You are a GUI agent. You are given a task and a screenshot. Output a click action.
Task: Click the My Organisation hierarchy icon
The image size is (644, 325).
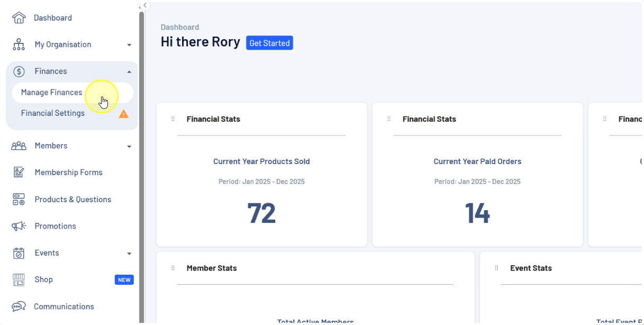19,44
